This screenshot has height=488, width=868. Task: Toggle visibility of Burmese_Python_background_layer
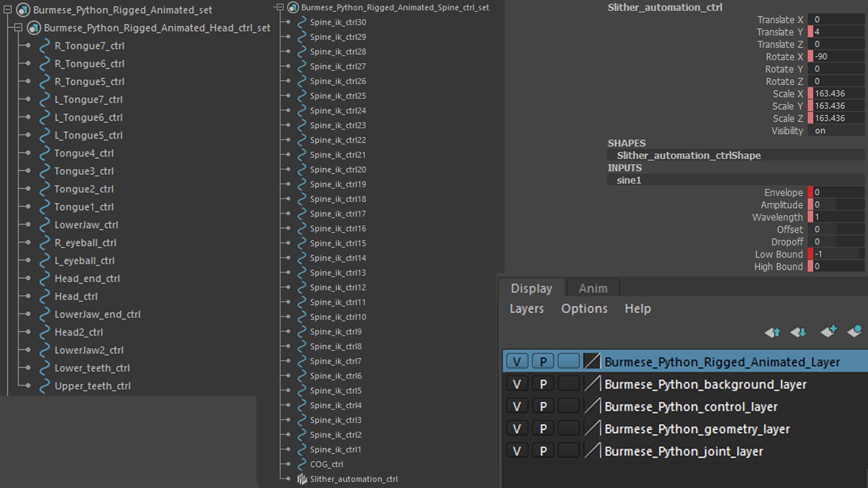[x=517, y=384]
